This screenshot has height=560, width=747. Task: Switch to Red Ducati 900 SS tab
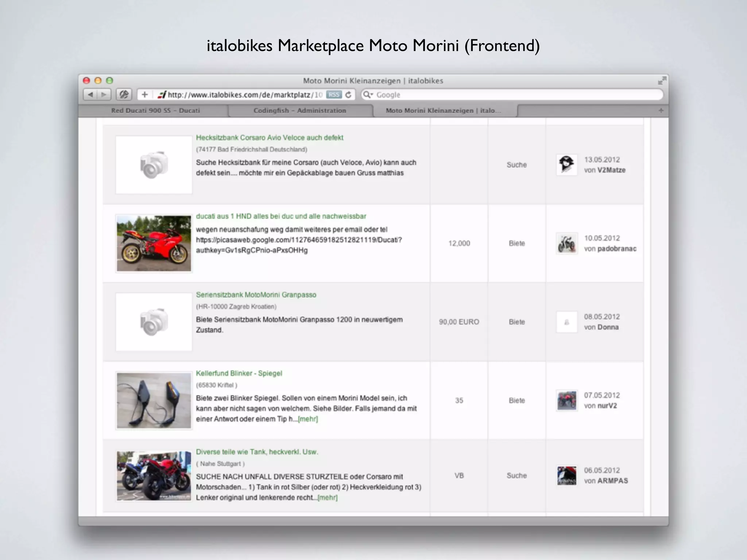point(155,110)
